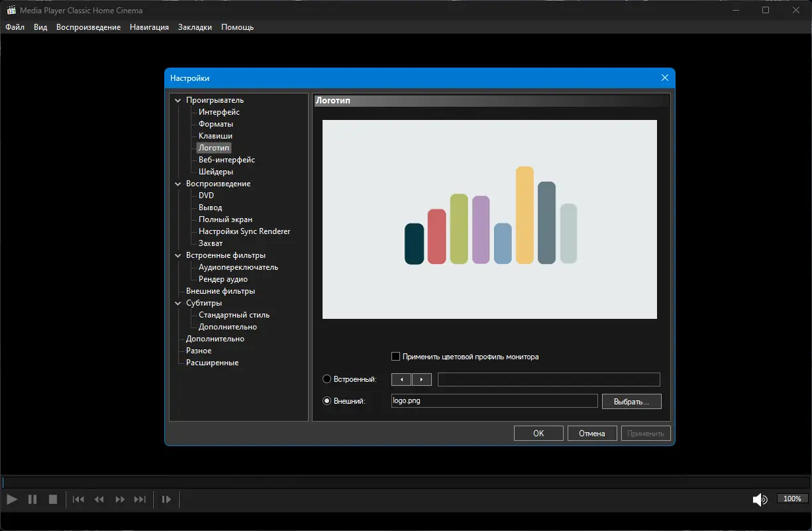Click the Выбрать... button
812x531 pixels.
[x=632, y=401]
